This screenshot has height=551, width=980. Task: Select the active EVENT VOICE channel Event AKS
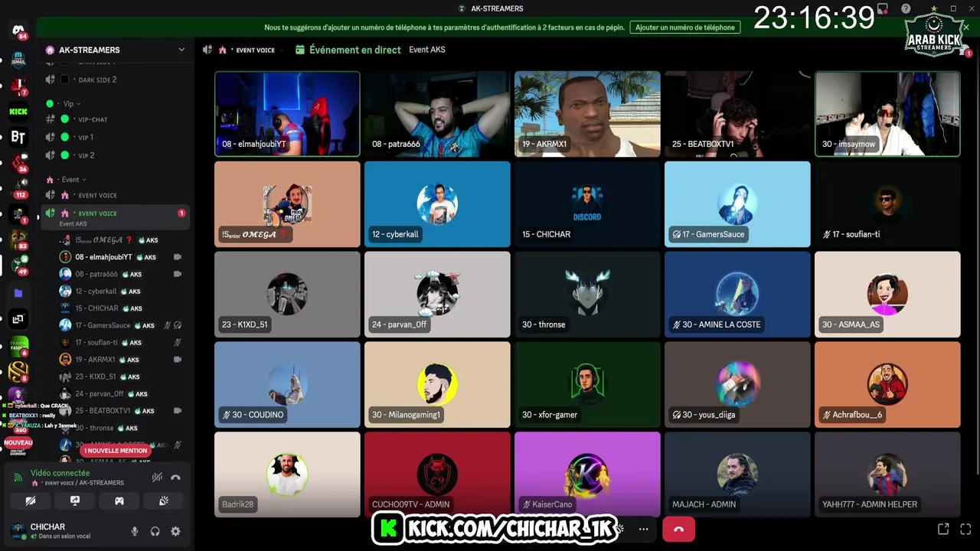(x=115, y=217)
